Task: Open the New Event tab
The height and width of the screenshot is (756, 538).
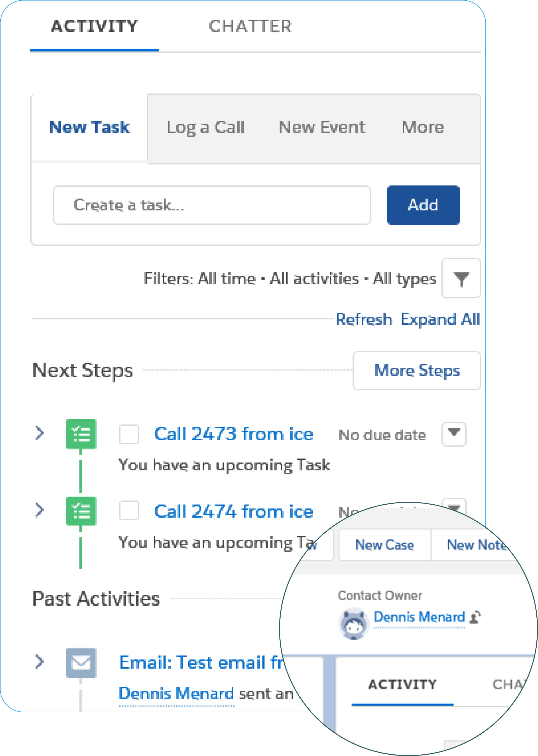Action: coord(322,127)
